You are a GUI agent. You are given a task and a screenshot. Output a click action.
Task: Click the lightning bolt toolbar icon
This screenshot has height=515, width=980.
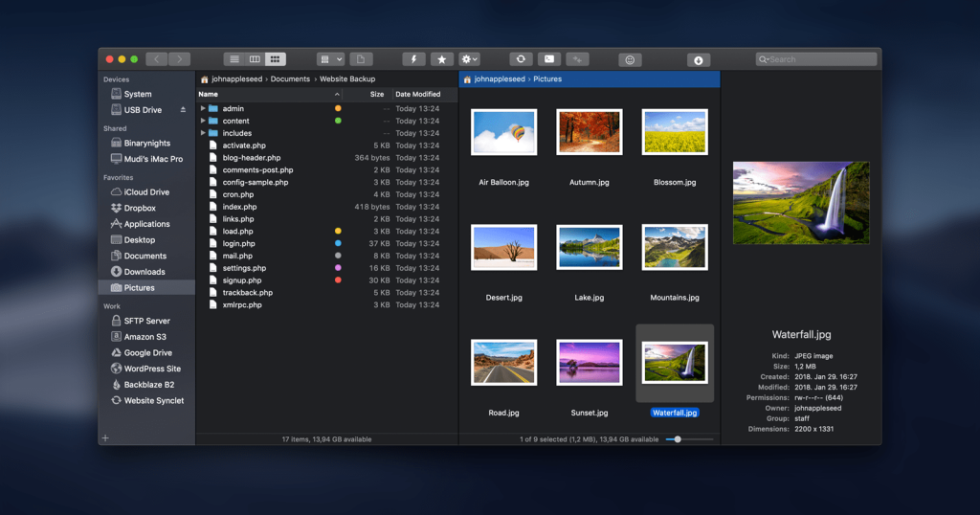coord(413,59)
